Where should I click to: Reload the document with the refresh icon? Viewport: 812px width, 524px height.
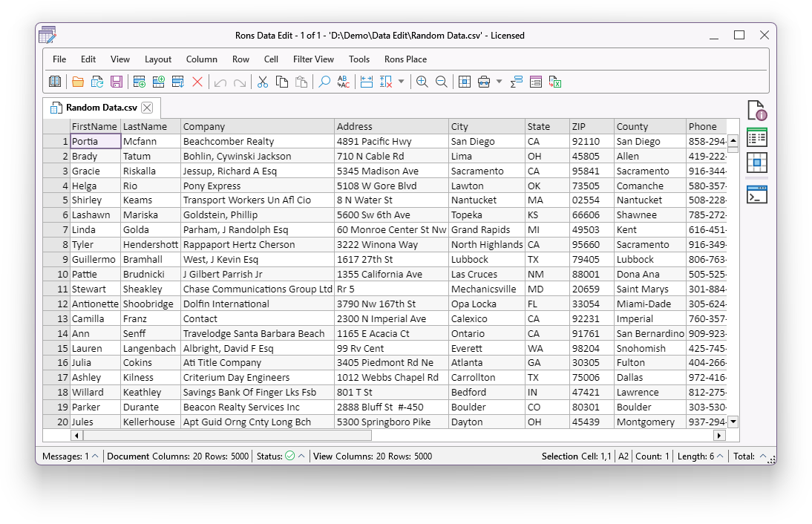point(97,82)
